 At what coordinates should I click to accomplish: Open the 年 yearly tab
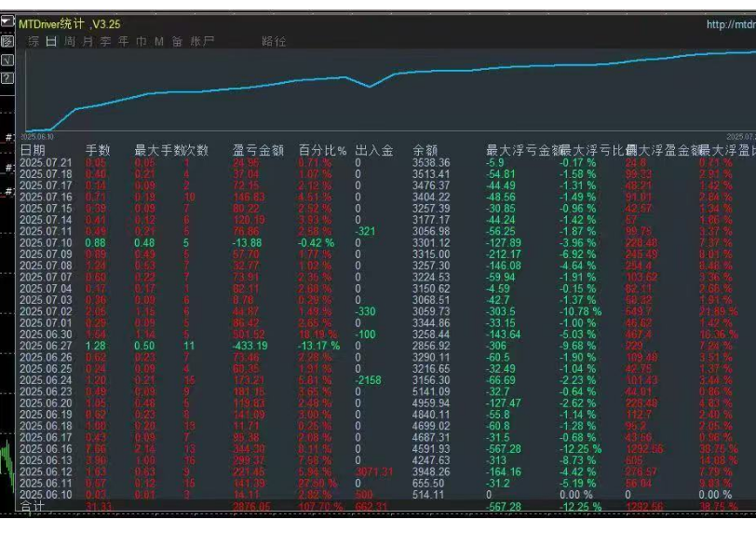pyautogui.click(x=124, y=42)
